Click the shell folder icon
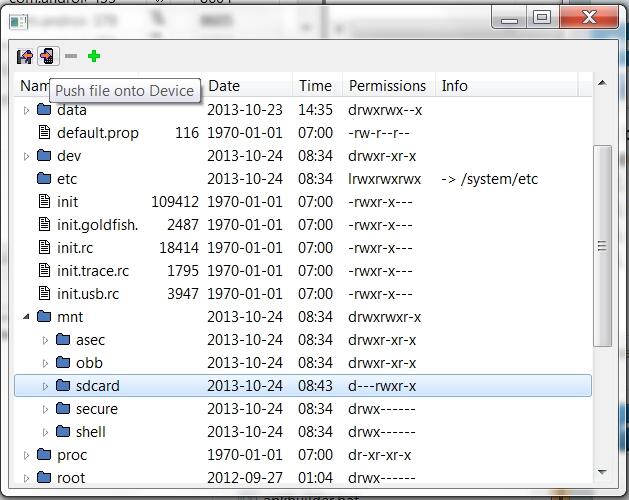Viewport: 629px width, 500px height. 63,431
